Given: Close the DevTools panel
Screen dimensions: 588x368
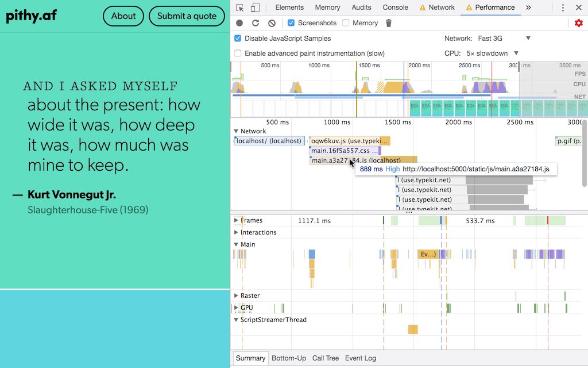Looking at the screenshot, I should pyautogui.click(x=579, y=7).
